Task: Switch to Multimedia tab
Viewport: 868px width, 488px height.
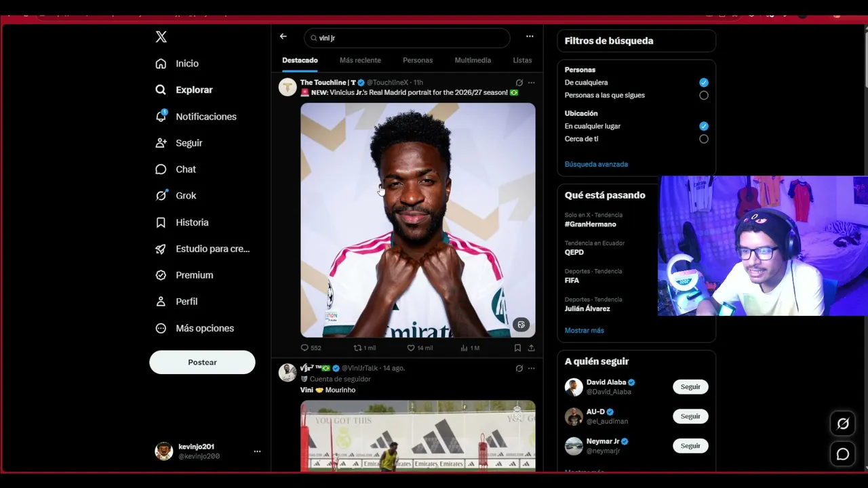Action: point(473,60)
